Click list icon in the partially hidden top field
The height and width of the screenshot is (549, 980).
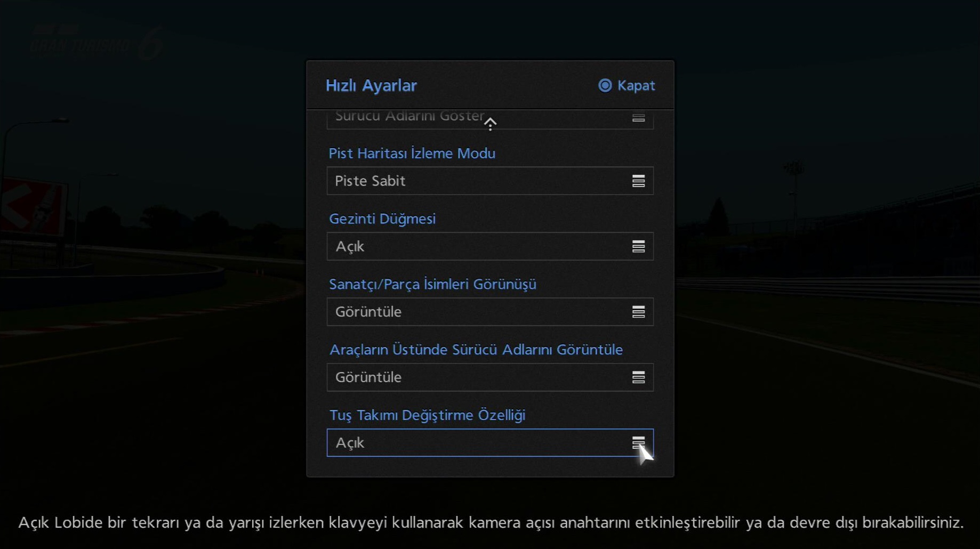[638, 118]
